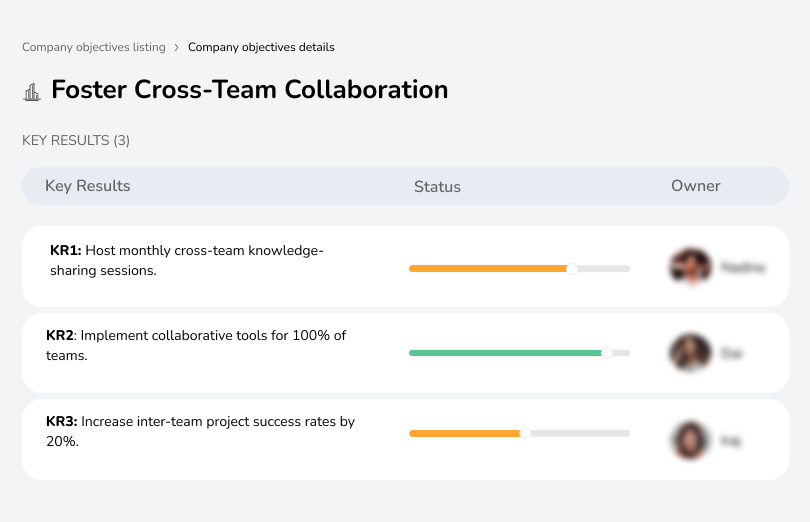The image size is (810, 522).
Task: Click the company building icon by the title
Action: pos(32,92)
